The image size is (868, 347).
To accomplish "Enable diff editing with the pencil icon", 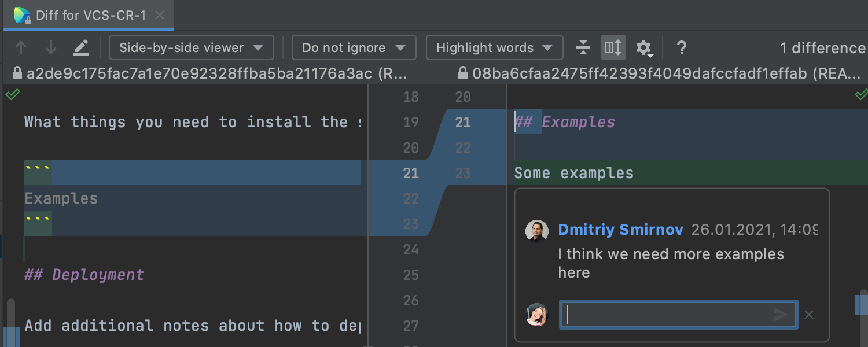I will 81,47.
